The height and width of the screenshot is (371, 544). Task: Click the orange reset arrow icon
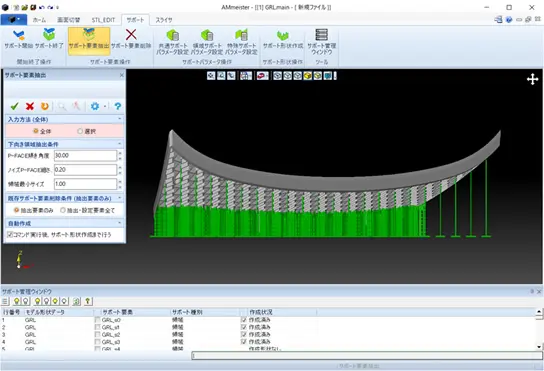point(45,106)
